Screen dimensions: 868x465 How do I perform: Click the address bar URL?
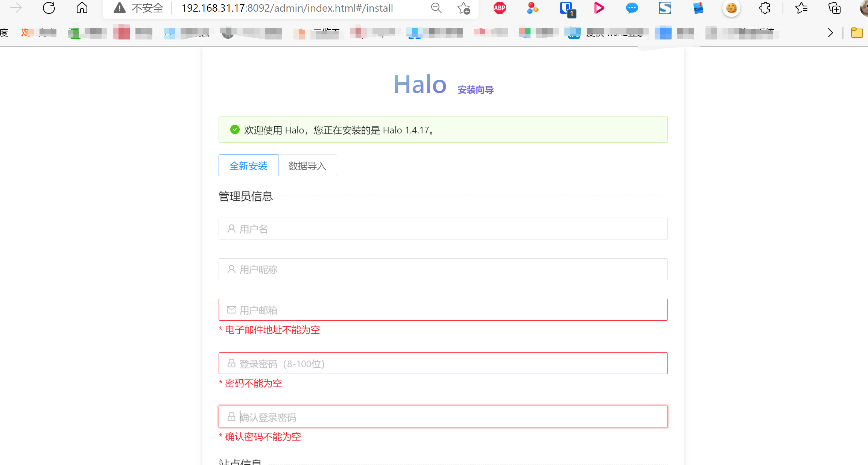pyautogui.click(x=287, y=8)
